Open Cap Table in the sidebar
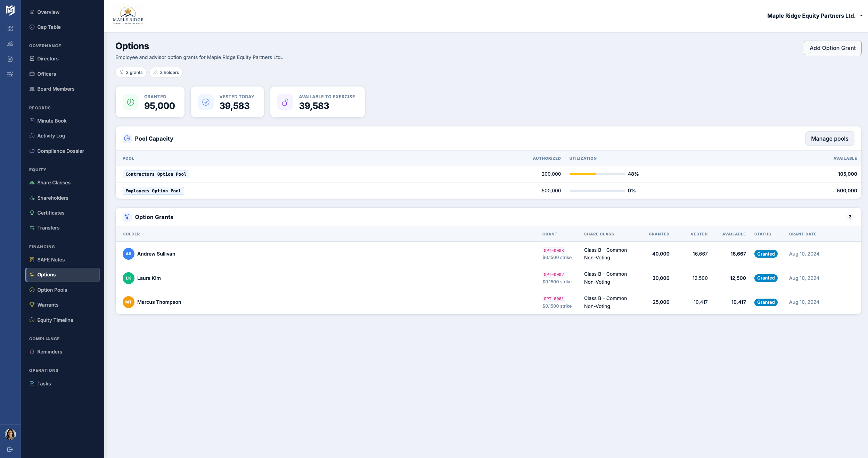The width and height of the screenshot is (868, 458). click(x=49, y=27)
